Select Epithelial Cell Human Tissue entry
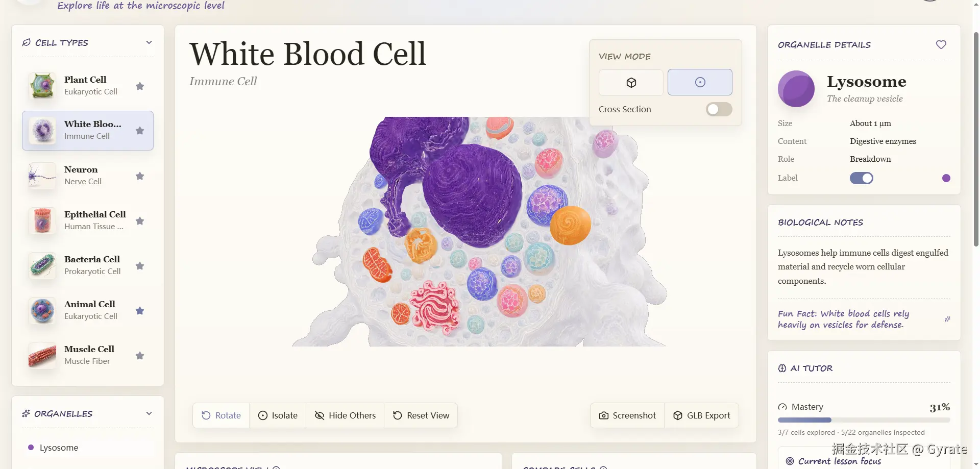The image size is (980, 469). 88,220
